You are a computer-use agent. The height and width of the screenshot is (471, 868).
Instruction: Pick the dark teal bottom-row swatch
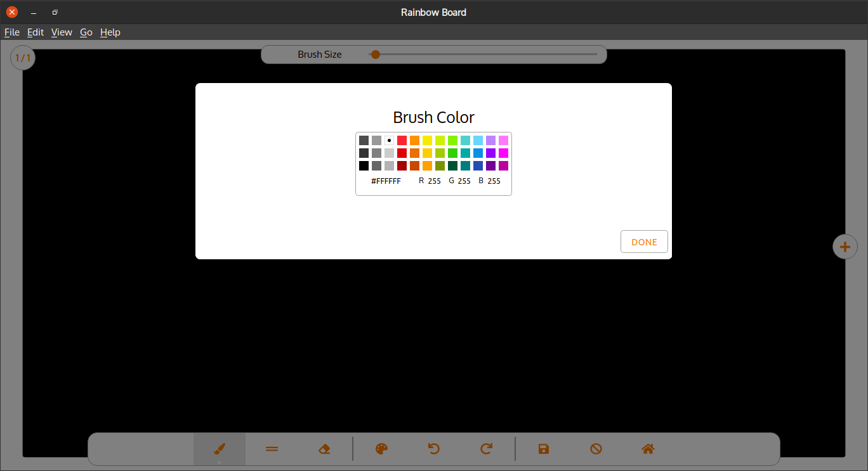click(465, 165)
